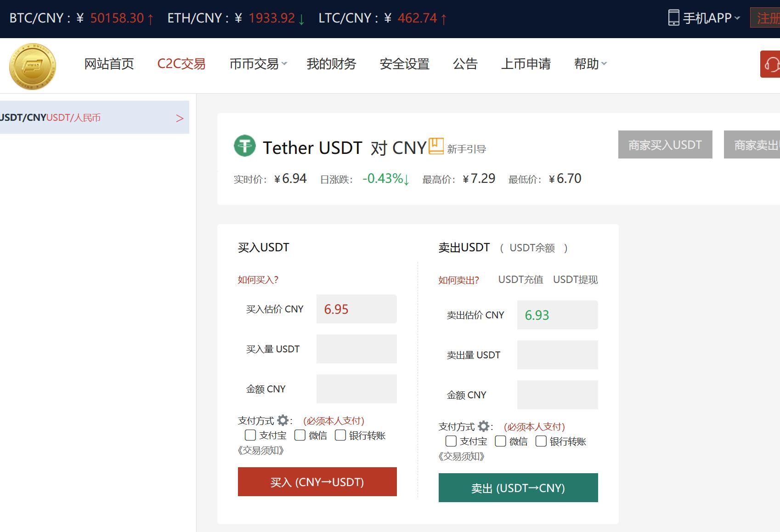Click the 金额 CNY field in the 卖出USDT panel
The height and width of the screenshot is (532, 780).
[558, 395]
